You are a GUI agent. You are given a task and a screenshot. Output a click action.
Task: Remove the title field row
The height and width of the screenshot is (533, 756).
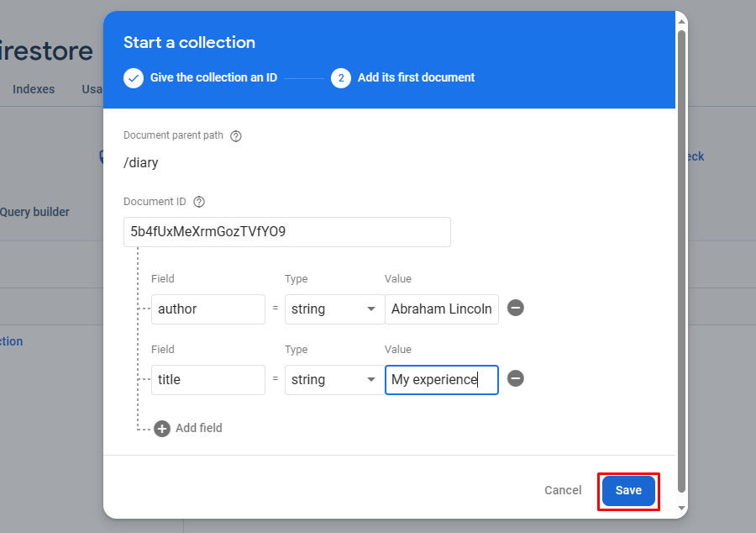pos(516,378)
